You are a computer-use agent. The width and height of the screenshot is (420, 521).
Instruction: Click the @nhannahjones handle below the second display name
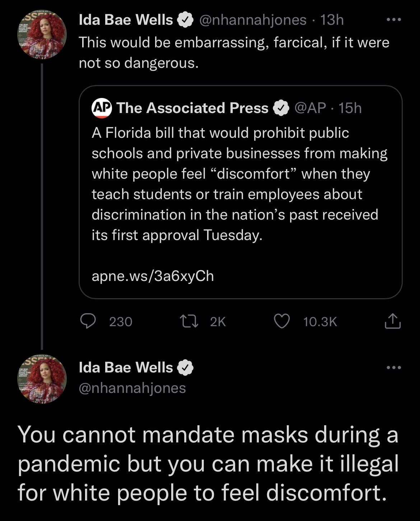132,388
